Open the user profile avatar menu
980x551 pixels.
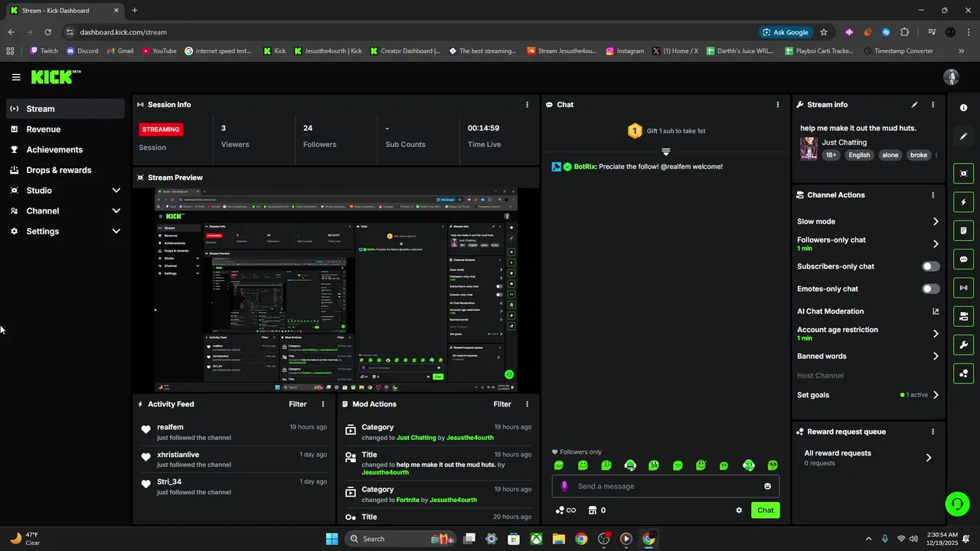point(951,77)
